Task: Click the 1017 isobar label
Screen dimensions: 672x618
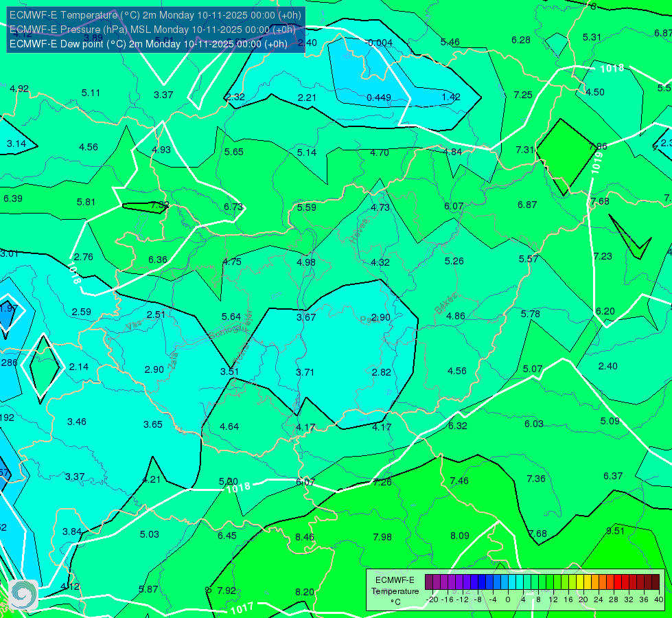Action: point(242,608)
